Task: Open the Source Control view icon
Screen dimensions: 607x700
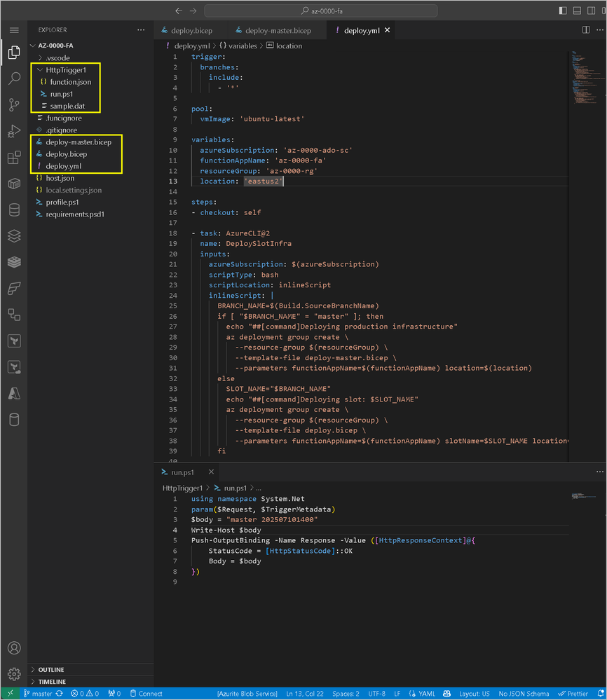Action: pos(14,104)
